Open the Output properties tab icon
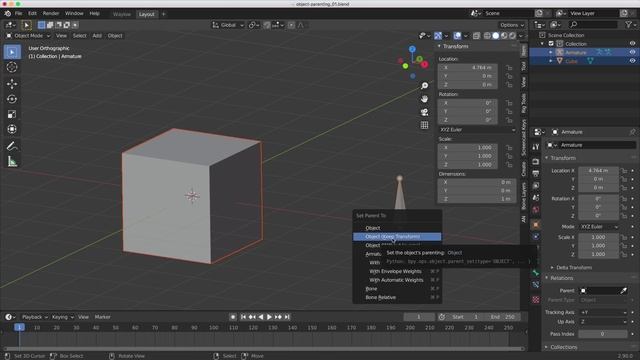Viewport: 640px width, 360px height. pos(536,173)
